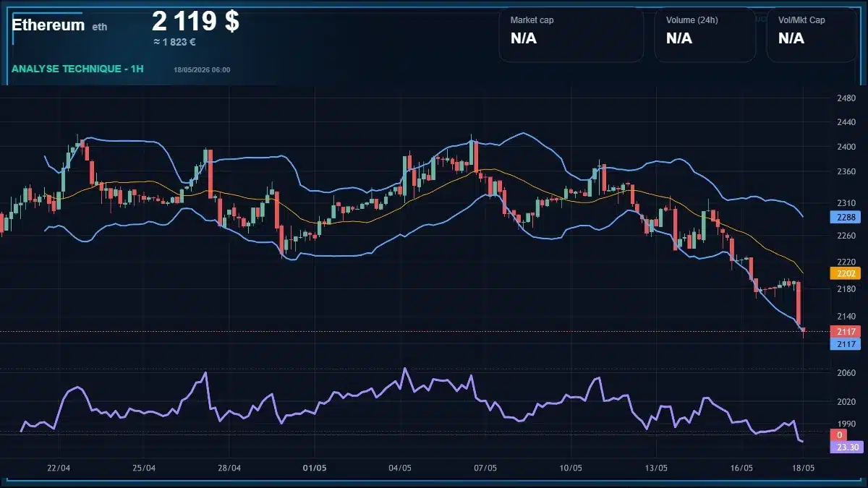Click the Ethereum title
This screenshot has height=488, width=868.
coord(48,25)
